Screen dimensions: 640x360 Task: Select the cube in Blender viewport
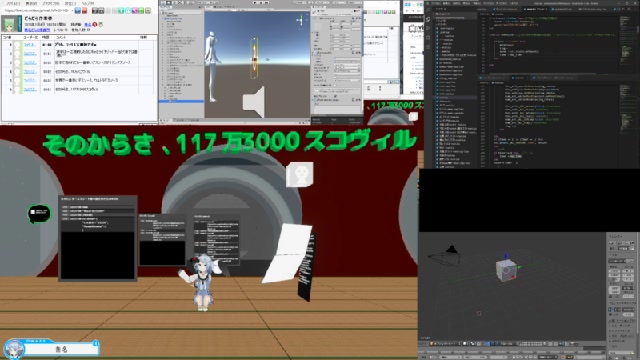506,269
